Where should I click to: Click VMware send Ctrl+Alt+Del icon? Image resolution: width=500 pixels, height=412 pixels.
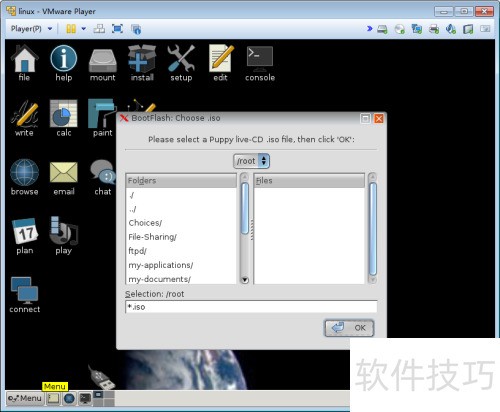click(x=99, y=29)
